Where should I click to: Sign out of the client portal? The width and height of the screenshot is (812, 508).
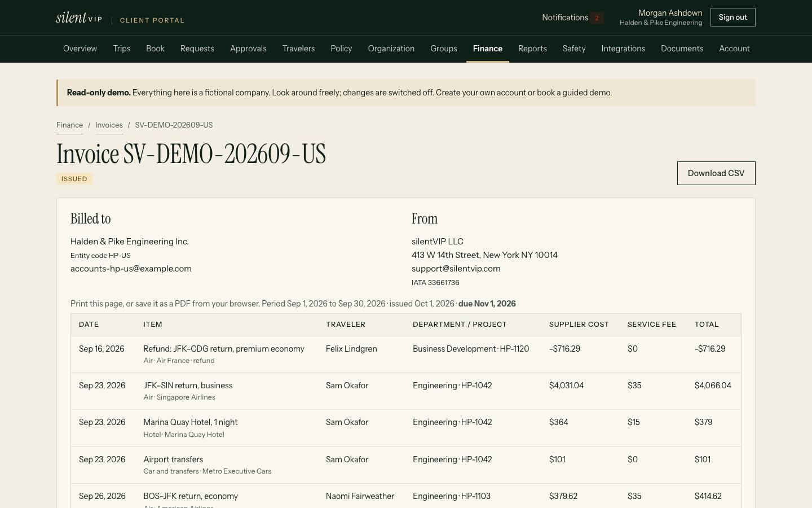click(x=732, y=17)
